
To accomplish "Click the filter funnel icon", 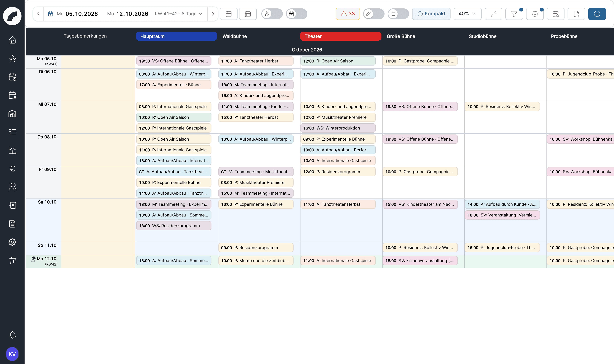I will pyautogui.click(x=514, y=14).
